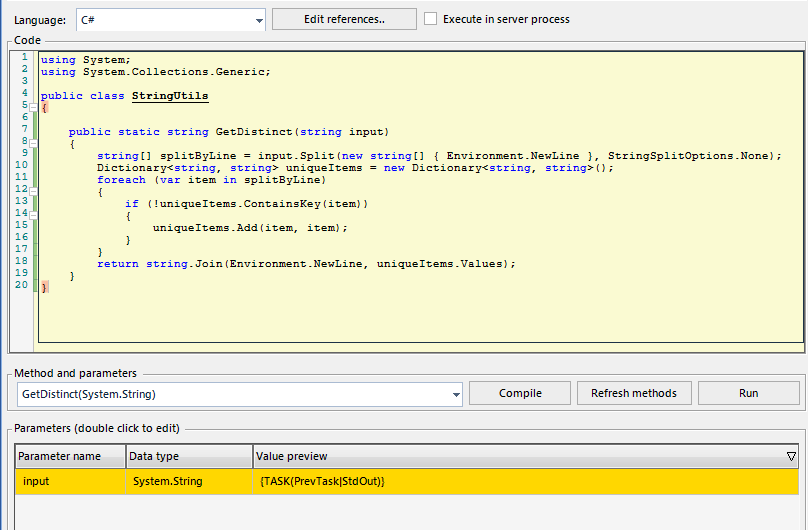Click line number 1 in the gutter

coord(24,59)
